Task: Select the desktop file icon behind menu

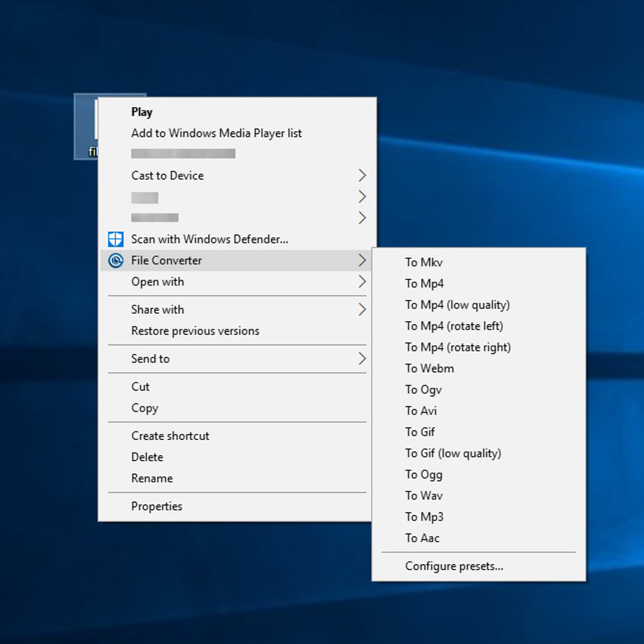Action: [86, 126]
